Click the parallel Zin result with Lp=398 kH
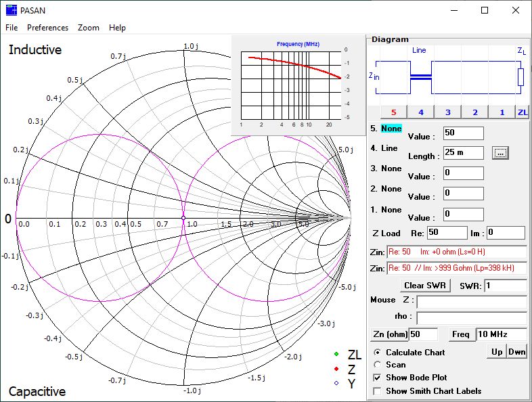The height and width of the screenshot is (402, 532). 457,268
